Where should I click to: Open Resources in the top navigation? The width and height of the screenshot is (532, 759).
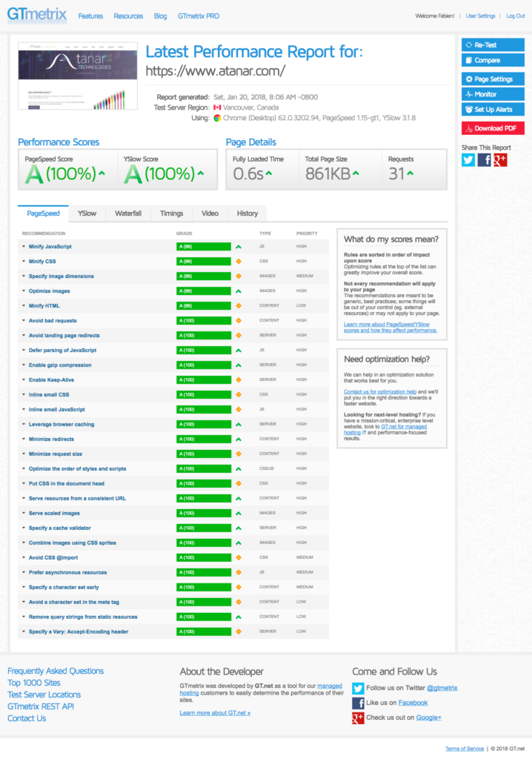click(x=128, y=16)
